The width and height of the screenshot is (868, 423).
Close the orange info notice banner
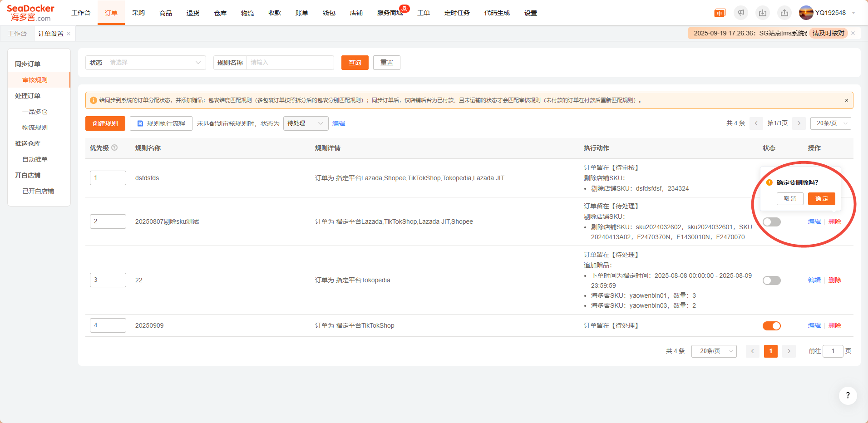846,100
